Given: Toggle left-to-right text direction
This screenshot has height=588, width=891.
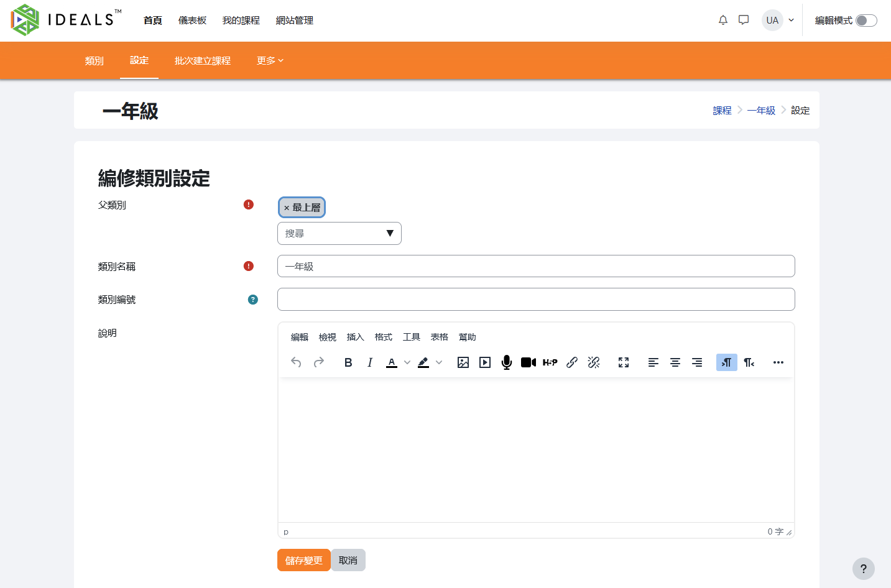Looking at the screenshot, I should pyautogui.click(x=726, y=362).
